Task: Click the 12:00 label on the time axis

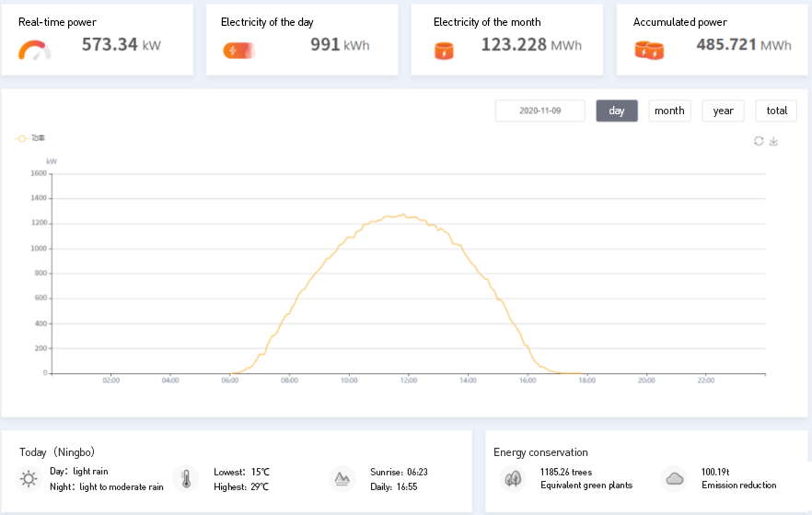Action: pyautogui.click(x=408, y=380)
